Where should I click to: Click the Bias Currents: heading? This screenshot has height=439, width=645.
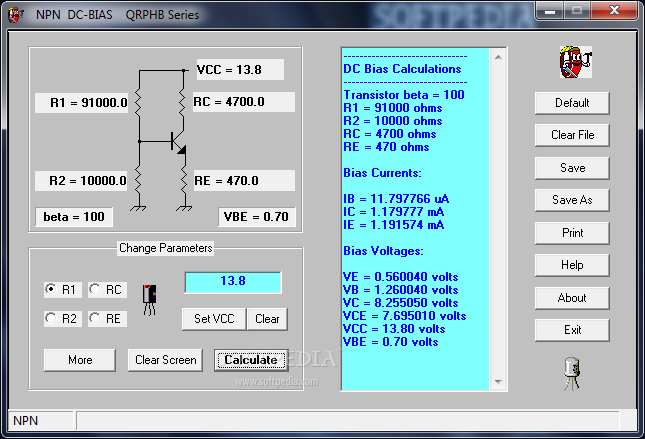coord(383,173)
